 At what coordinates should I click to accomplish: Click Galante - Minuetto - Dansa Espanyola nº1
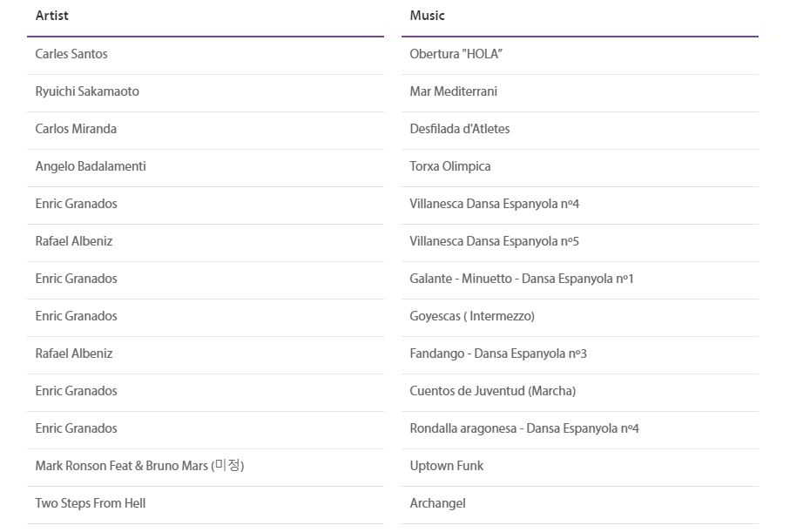pyautogui.click(x=521, y=279)
